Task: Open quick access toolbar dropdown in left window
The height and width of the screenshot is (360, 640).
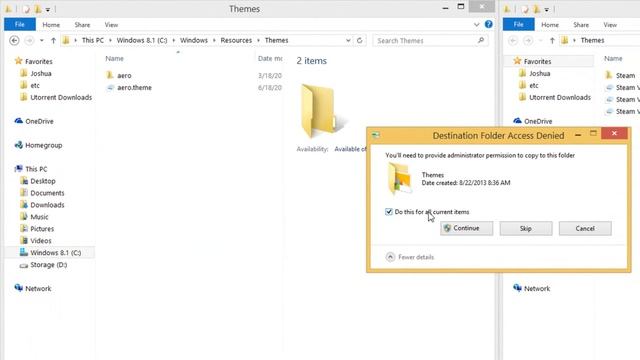Action: pyautogui.click(x=48, y=9)
